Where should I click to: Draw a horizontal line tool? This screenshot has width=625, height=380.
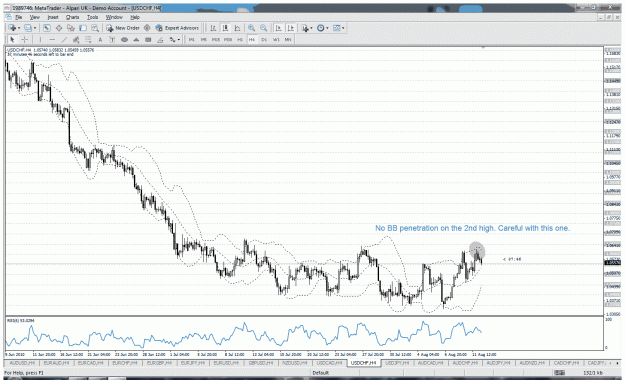coord(52,39)
